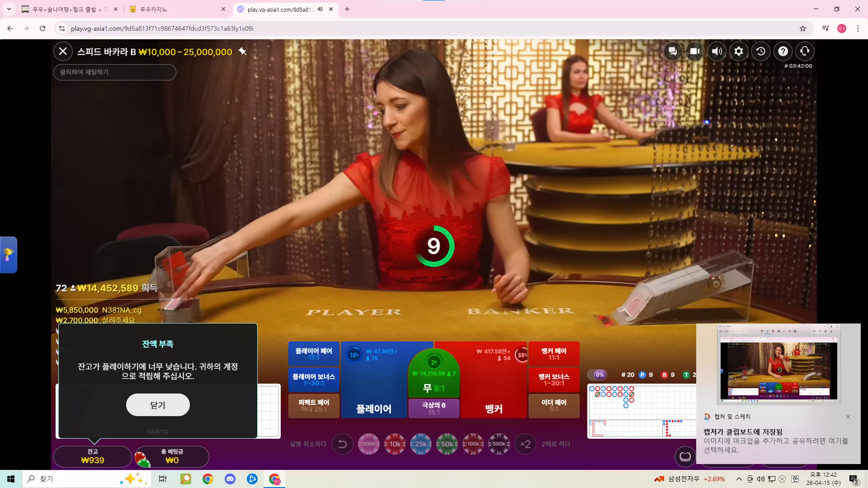Open the media control icon

(826, 28)
